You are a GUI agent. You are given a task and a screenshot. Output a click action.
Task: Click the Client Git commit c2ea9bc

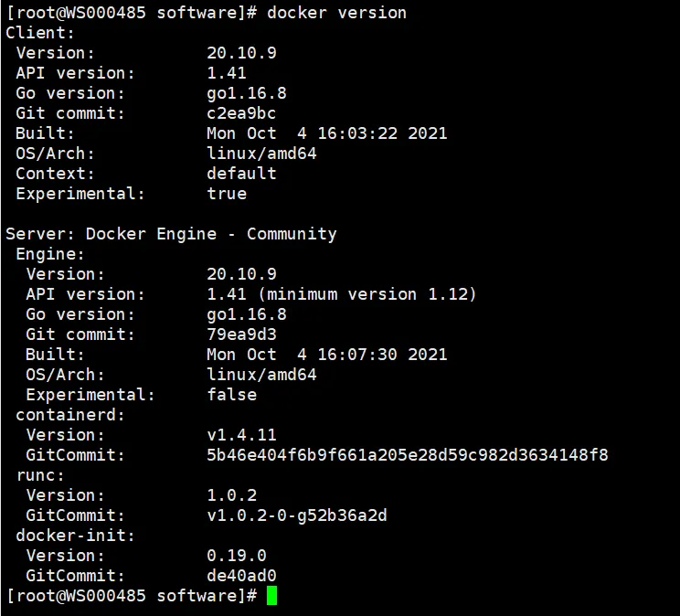coord(241,113)
